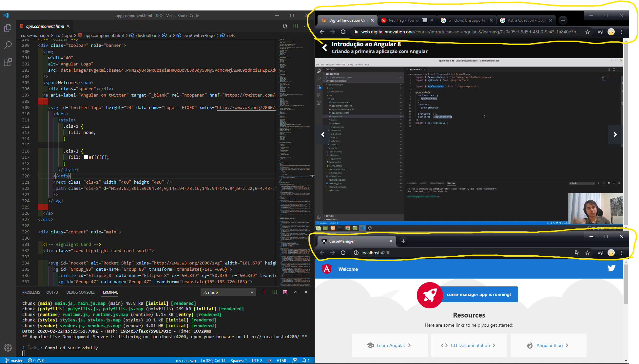
Task: Kill the terminal with the trash icon
Action: click(285, 292)
